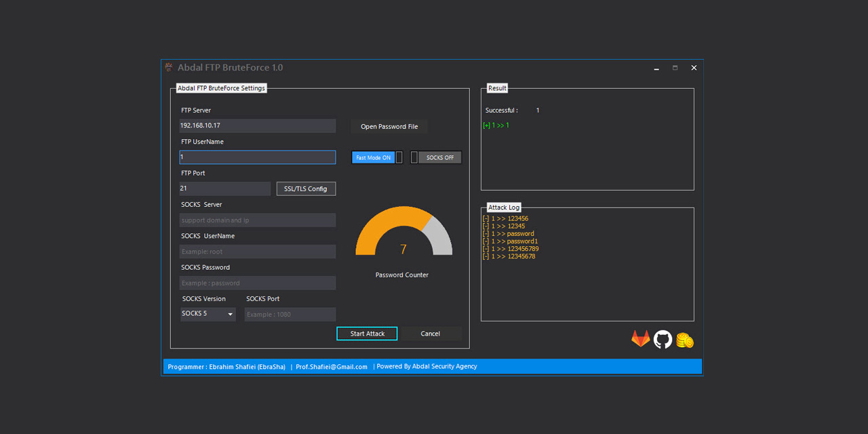The width and height of the screenshot is (868, 434).
Task: Close the Abdal FTP BruteForce window
Action: 694,68
